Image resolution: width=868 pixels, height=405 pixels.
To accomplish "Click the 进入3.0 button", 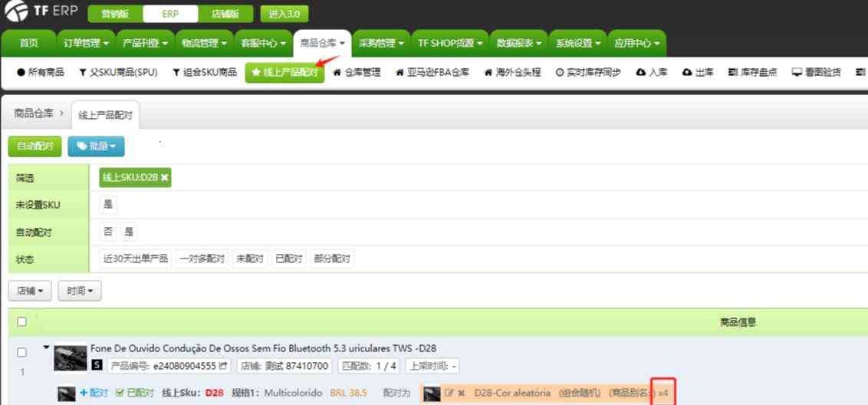I will 284,14.
